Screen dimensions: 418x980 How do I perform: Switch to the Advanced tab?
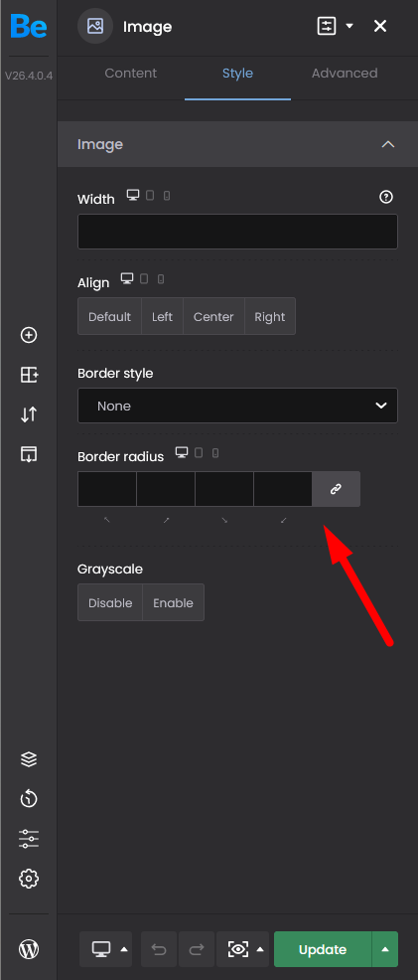tap(345, 74)
